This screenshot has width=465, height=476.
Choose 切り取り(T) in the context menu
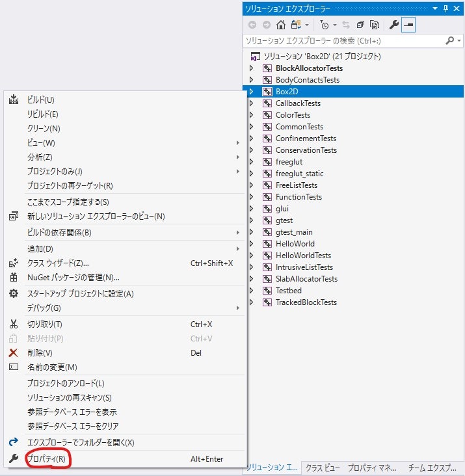pyautogui.click(x=124, y=324)
